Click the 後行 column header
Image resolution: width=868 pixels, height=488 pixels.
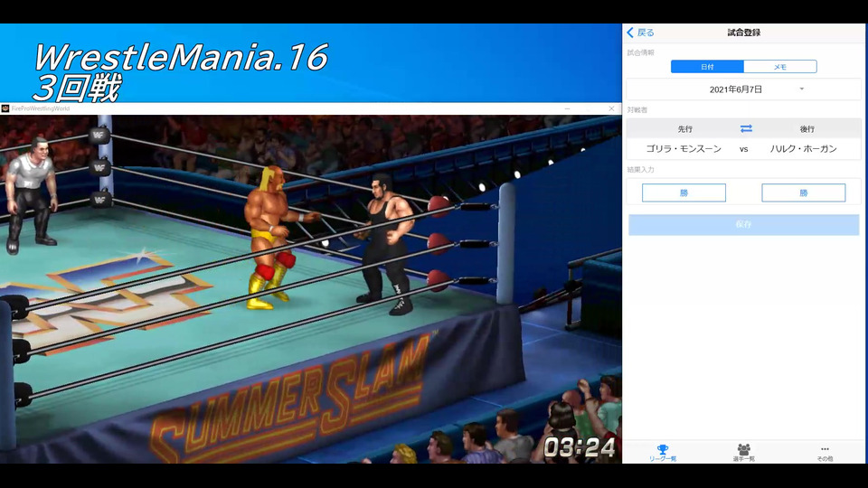[807, 129]
